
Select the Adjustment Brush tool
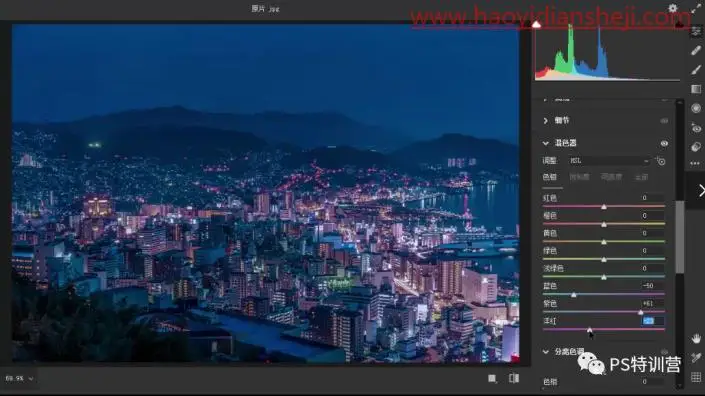pyautogui.click(x=696, y=70)
